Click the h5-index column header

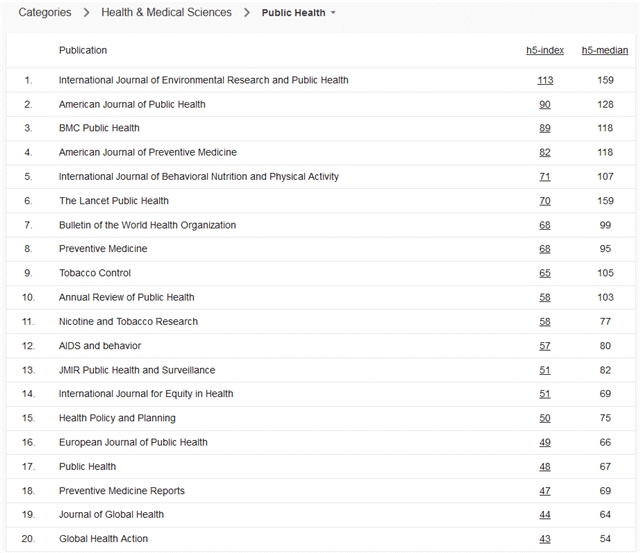click(544, 50)
